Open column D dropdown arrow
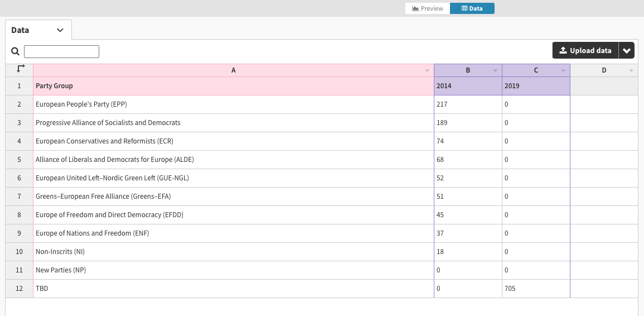Image resolution: width=644 pixels, height=316 pixels. 631,71
